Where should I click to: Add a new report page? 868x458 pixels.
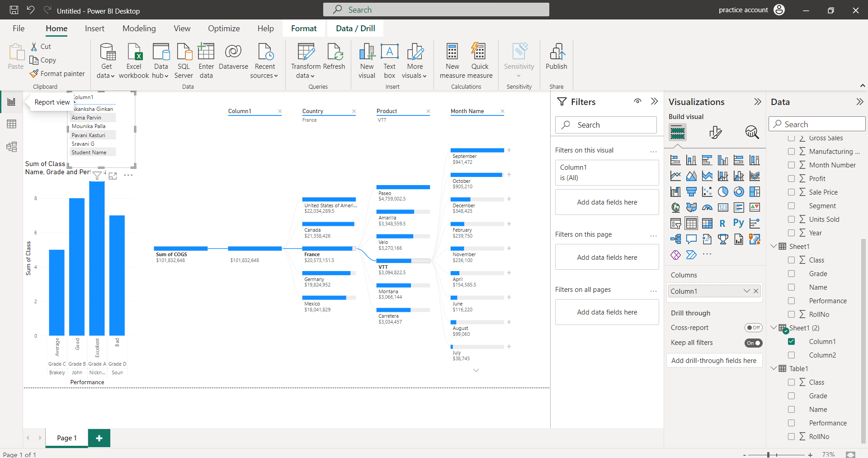tap(99, 438)
